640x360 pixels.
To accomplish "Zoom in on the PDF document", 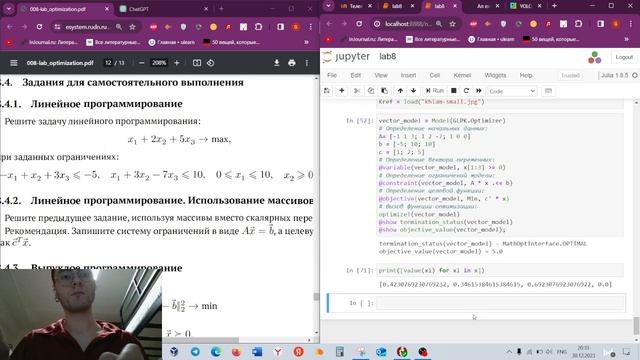I will [x=177, y=63].
